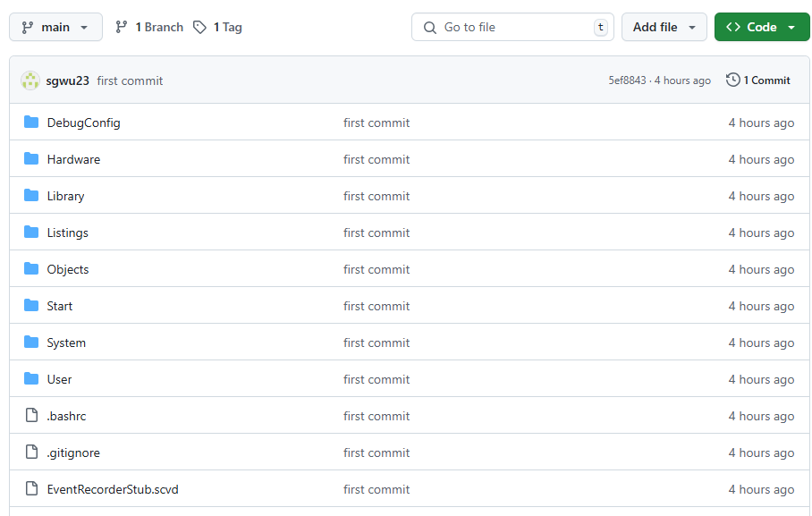Viewport: 812px width, 516px height.
Task: Click the search magnifier icon
Action: (x=430, y=28)
